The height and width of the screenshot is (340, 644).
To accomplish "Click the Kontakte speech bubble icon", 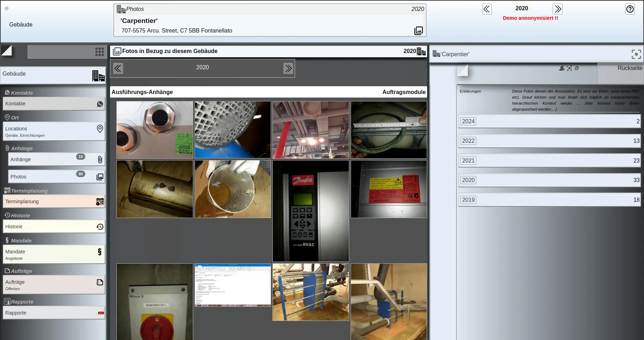I will pyautogui.click(x=100, y=104).
